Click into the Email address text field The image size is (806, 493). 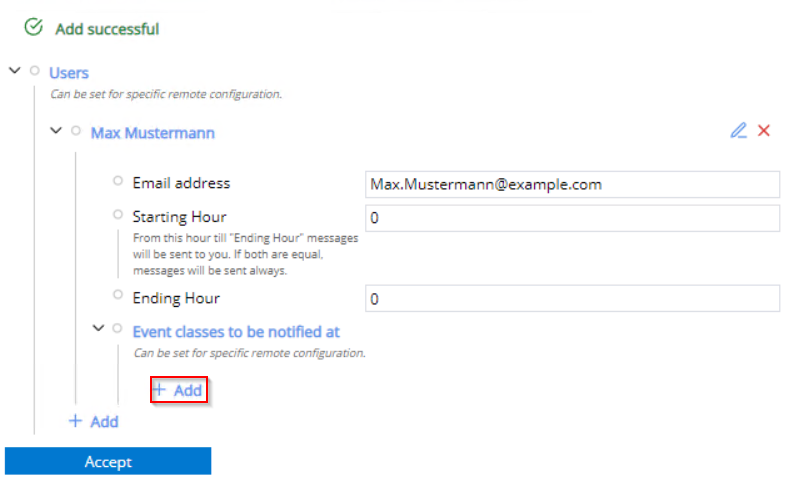[572, 184]
